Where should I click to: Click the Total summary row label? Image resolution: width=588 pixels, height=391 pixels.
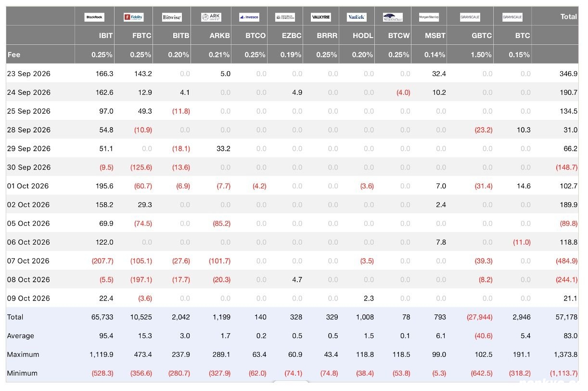tap(15, 317)
